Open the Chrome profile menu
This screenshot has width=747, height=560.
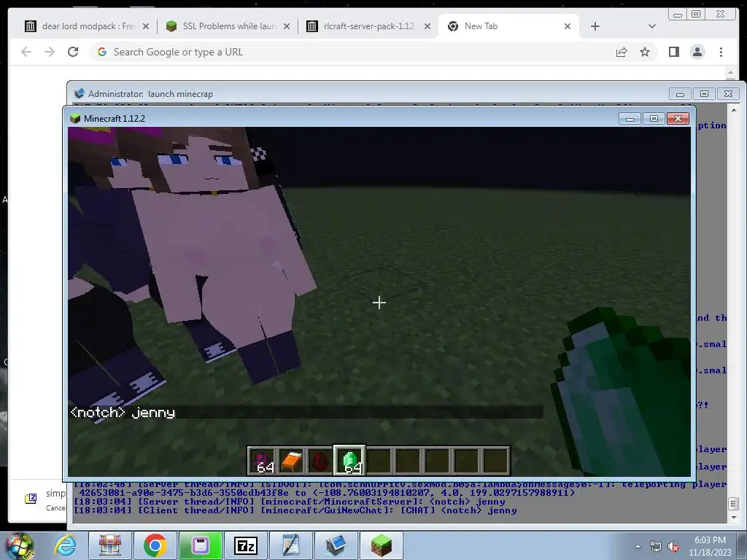(x=697, y=52)
